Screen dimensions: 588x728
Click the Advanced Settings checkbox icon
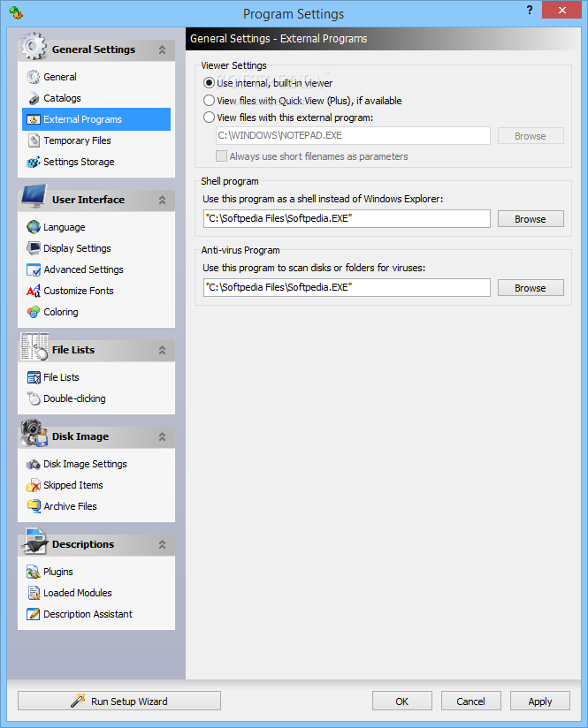point(33,269)
